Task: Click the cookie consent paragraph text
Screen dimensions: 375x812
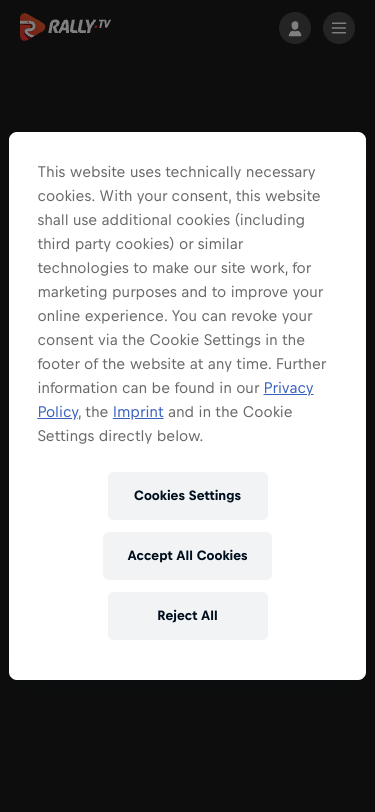Action: [182, 304]
